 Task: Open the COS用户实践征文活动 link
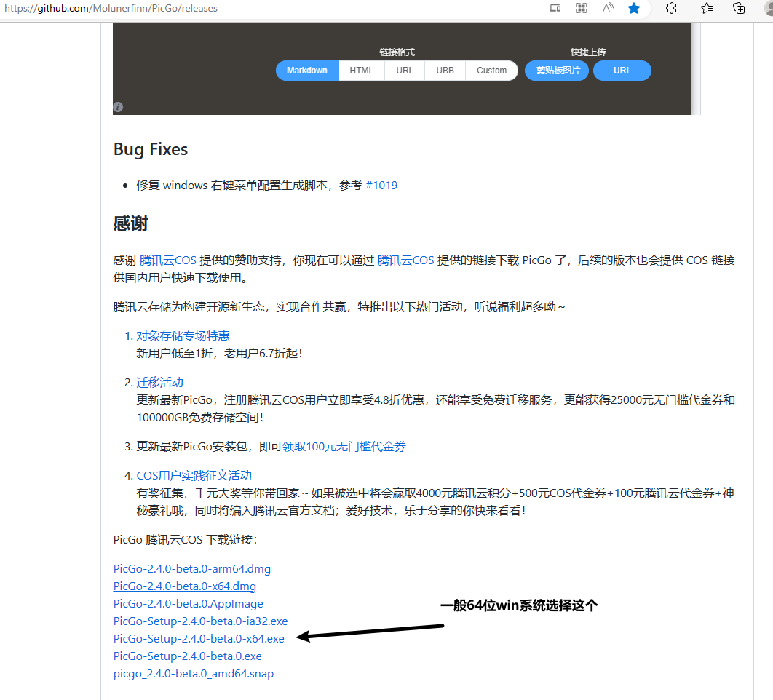point(193,474)
